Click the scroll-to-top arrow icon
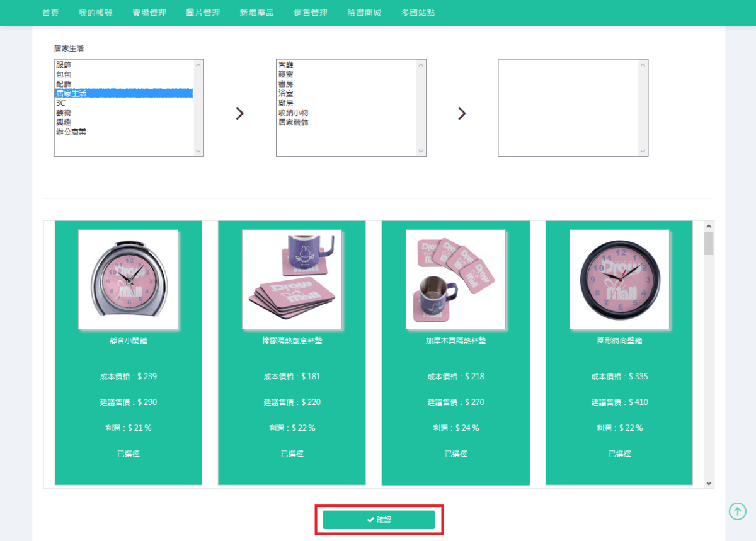This screenshot has width=756, height=541. (x=737, y=511)
